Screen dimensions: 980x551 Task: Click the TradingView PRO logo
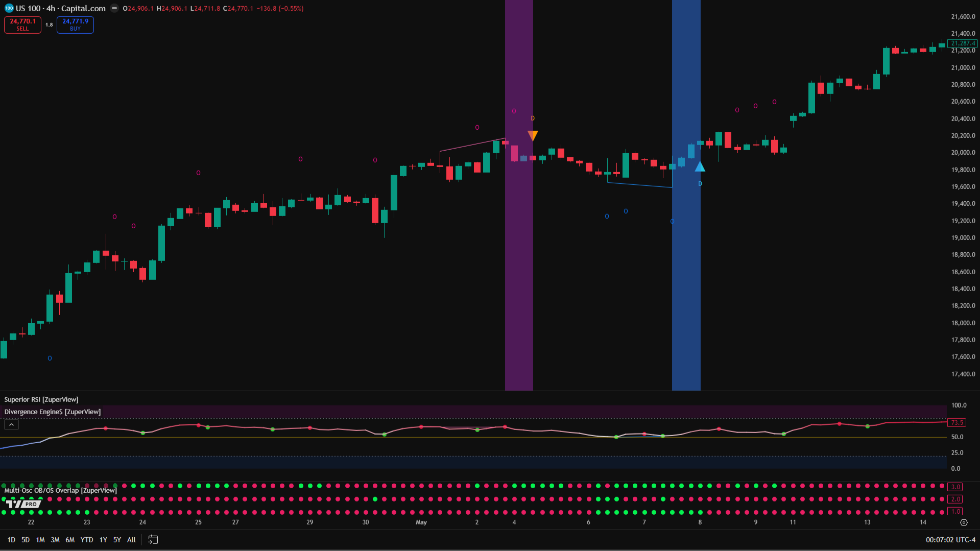pyautogui.click(x=23, y=504)
